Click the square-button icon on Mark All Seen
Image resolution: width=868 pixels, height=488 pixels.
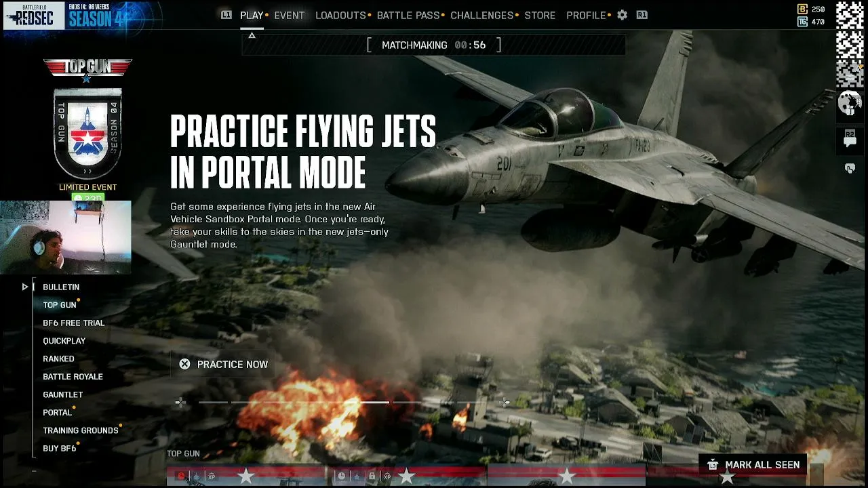[712, 465]
